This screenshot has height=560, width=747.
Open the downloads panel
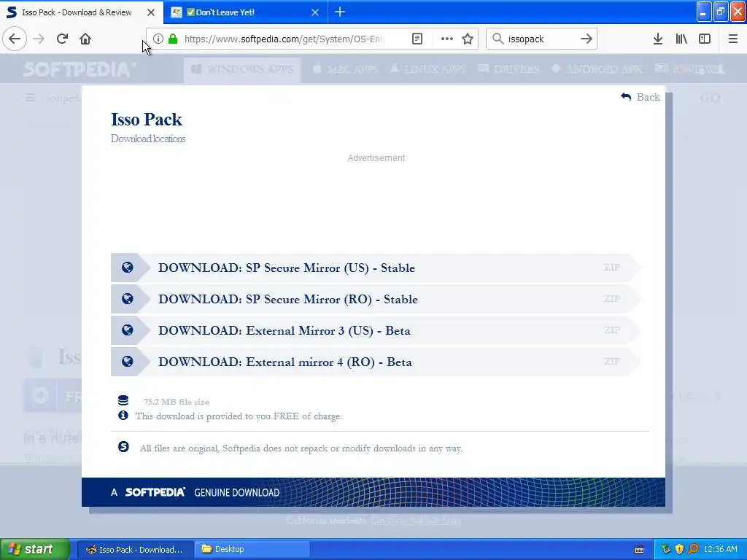click(657, 39)
